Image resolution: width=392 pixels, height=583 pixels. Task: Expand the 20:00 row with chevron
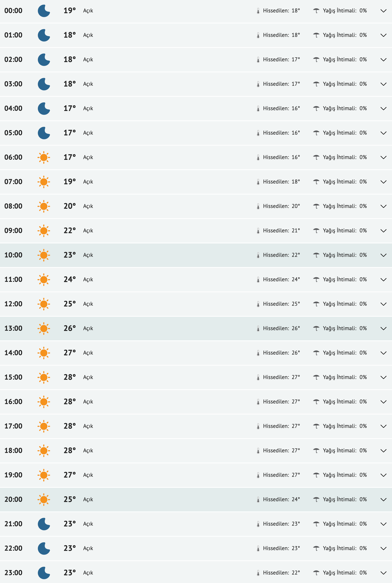point(383,500)
